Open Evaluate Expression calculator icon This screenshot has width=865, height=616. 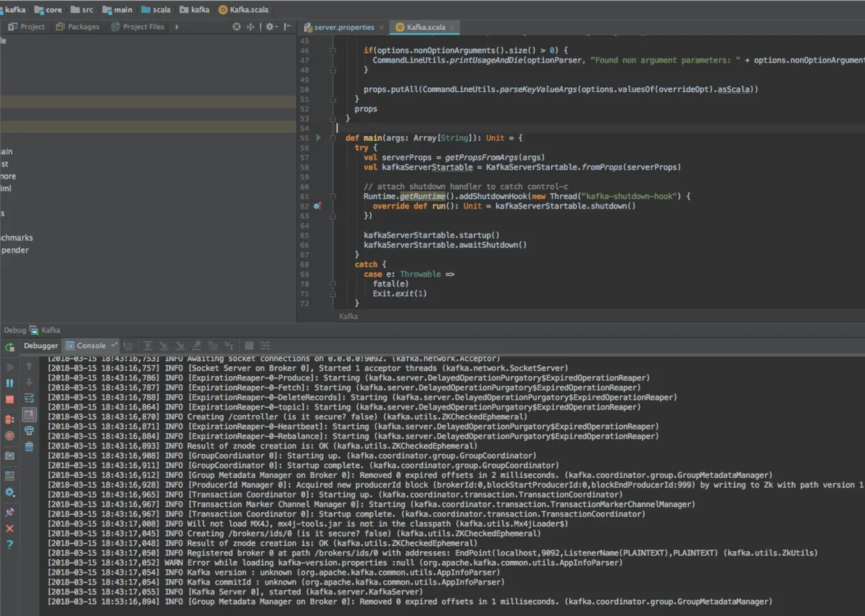pyautogui.click(x=249, y=345)
